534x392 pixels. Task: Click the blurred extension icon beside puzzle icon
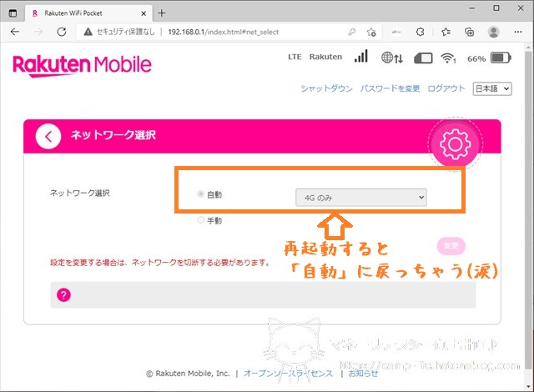396,32
